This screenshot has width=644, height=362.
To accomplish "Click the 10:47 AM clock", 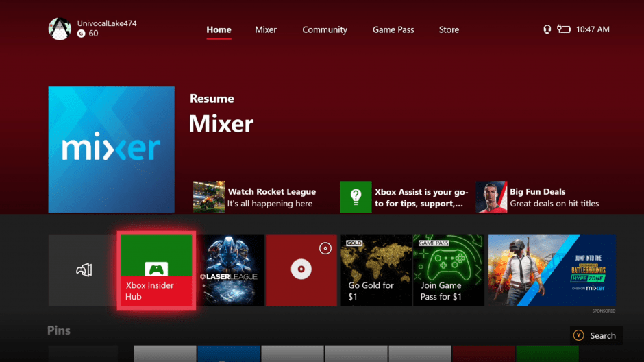I will [x=593, y=29].
